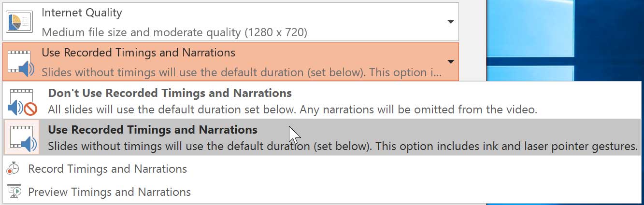644x205 pixels.
Task: Click Preview Timings and Narrations
Action: 109,192
